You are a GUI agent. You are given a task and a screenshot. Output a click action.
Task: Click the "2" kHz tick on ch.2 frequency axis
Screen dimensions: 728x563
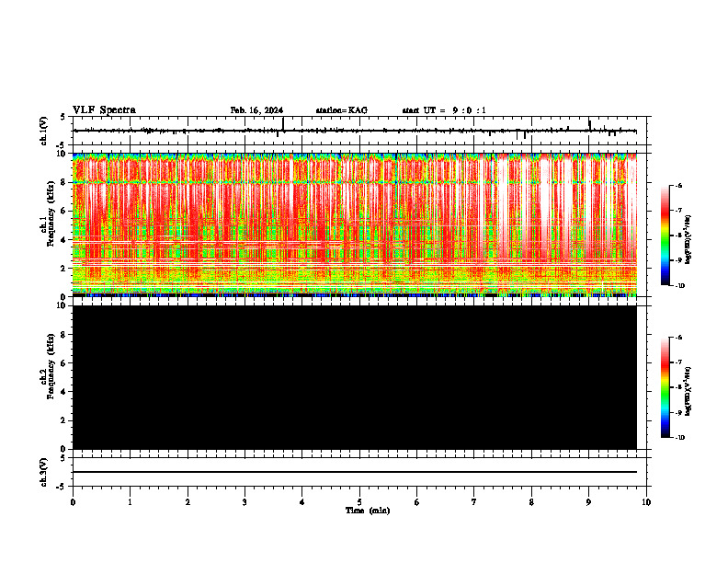click(64, 420)
